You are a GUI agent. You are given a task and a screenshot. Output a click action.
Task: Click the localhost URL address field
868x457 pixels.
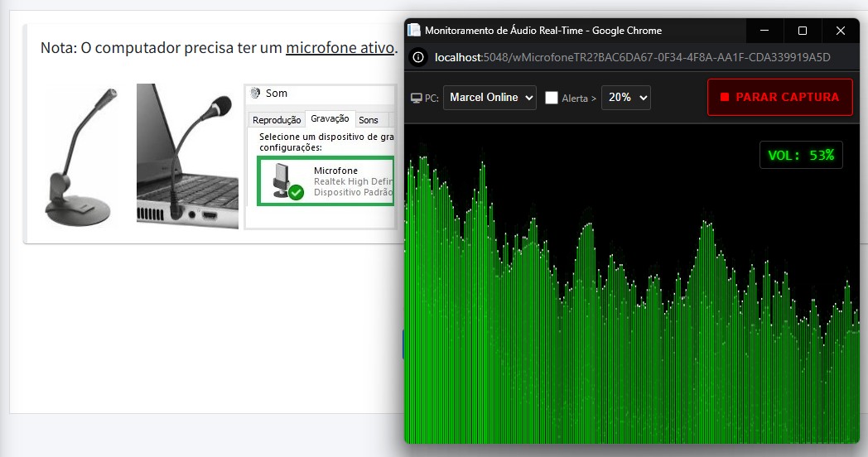pos(632,57)
